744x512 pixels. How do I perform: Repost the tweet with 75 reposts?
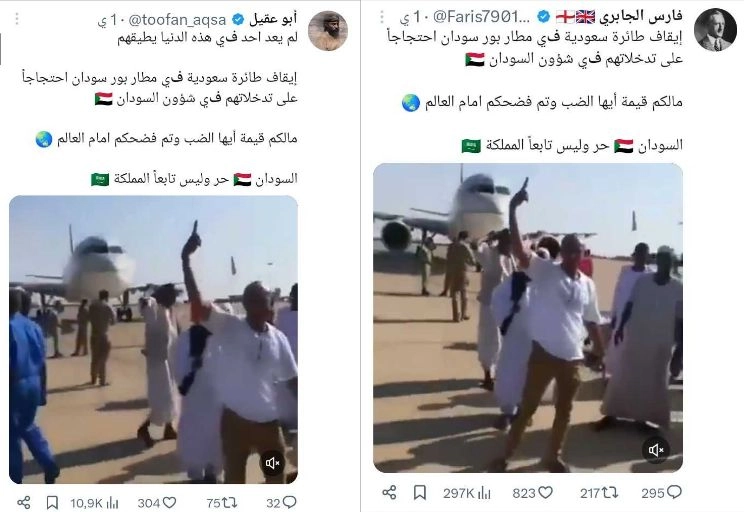(x=222, y=503)
